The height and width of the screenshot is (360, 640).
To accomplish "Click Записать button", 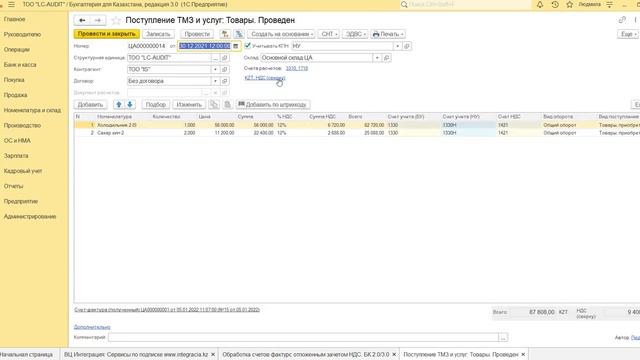I will (158, 34).
